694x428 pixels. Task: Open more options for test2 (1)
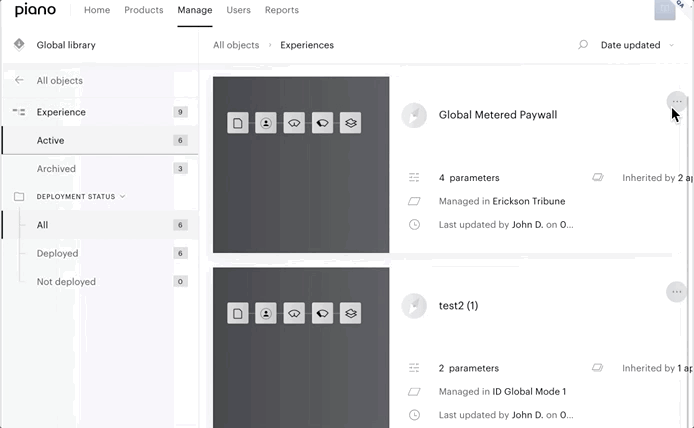point(676,292)
